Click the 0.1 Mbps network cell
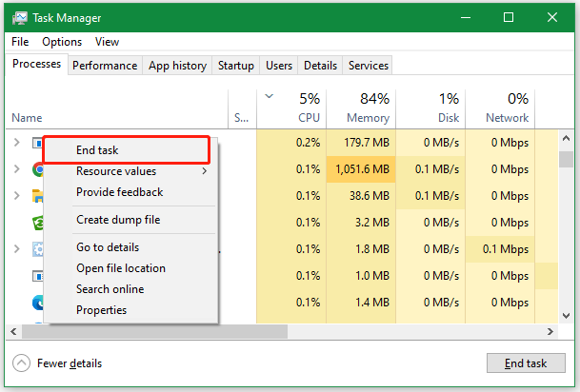Viewport: 580px width, 392px height. (x=500, y=249)
